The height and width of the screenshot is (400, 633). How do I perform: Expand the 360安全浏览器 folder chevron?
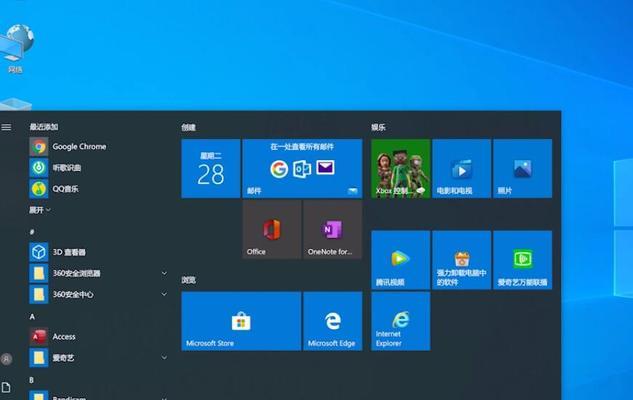(164, 273)
